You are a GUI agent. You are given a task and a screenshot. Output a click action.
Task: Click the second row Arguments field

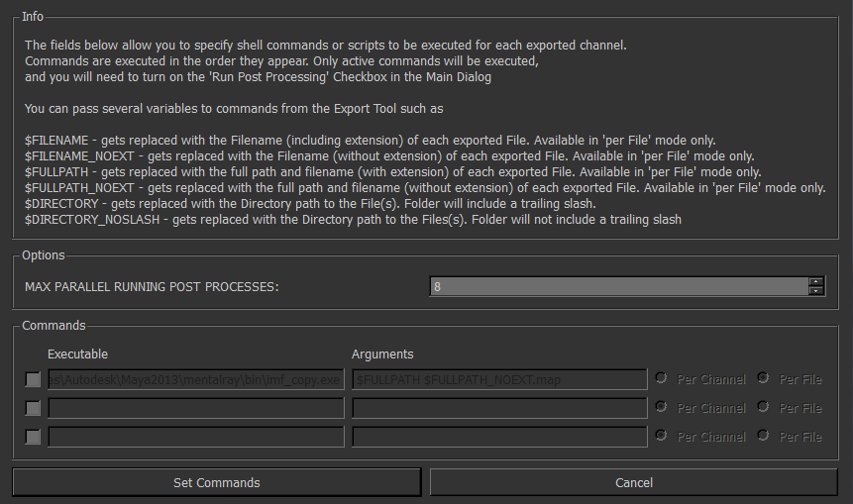coord(499,408)
